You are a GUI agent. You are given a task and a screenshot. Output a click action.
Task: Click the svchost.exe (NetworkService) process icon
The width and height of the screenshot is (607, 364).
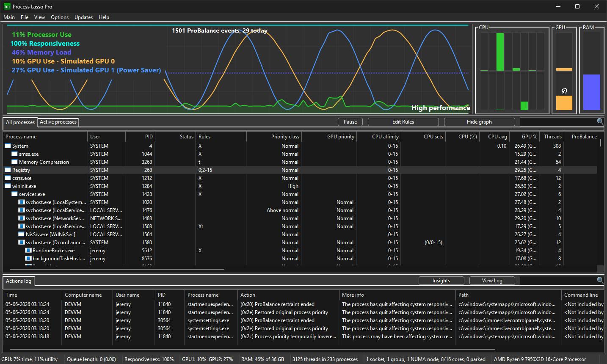(21, 218)
